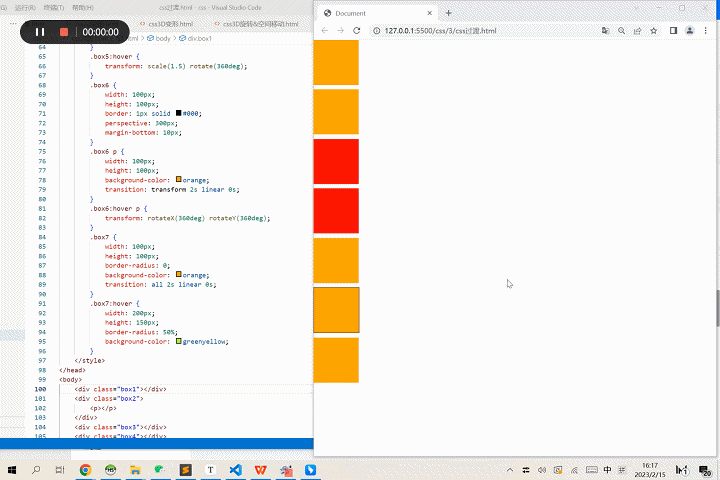Share this page icon
This screenshot has height=480, width=720.
coord(637,31)
